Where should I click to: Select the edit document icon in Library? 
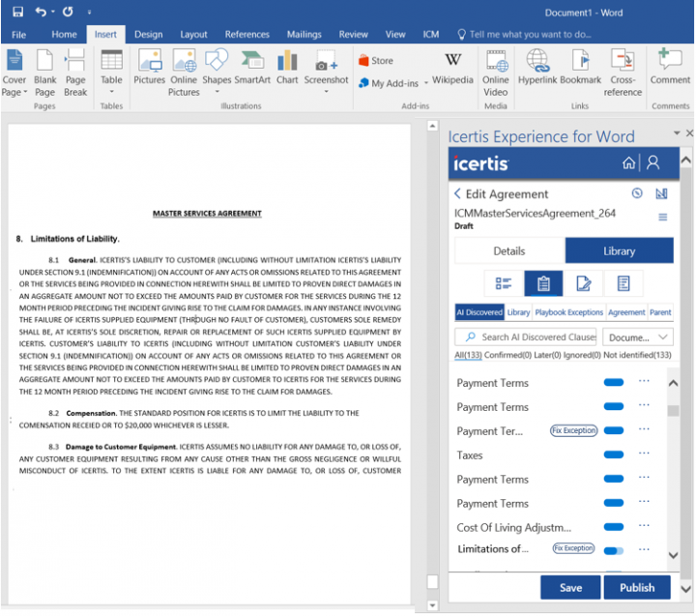583,283
